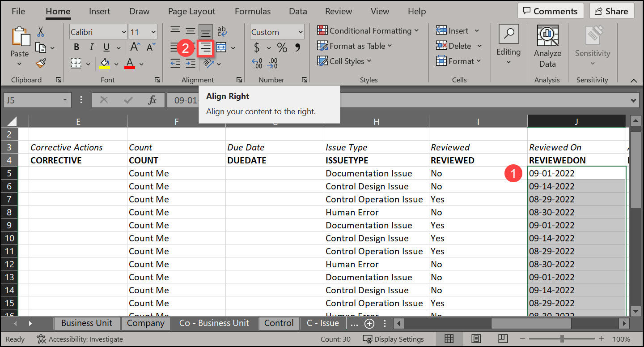644x347 pixels.
Task: Click the Format Painter brush icon
Action: coord(41,64)
